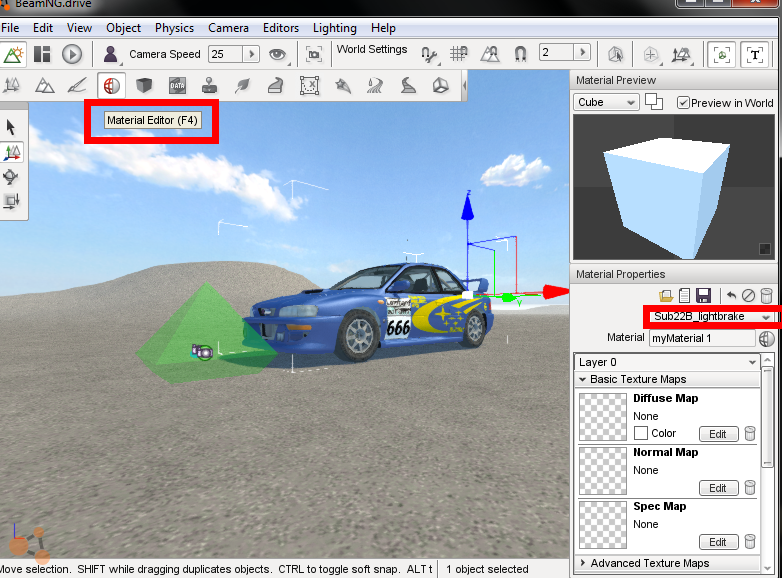782x578 pixels.
Task: Open the Shape Editor icon
Action: pos(440,85)
